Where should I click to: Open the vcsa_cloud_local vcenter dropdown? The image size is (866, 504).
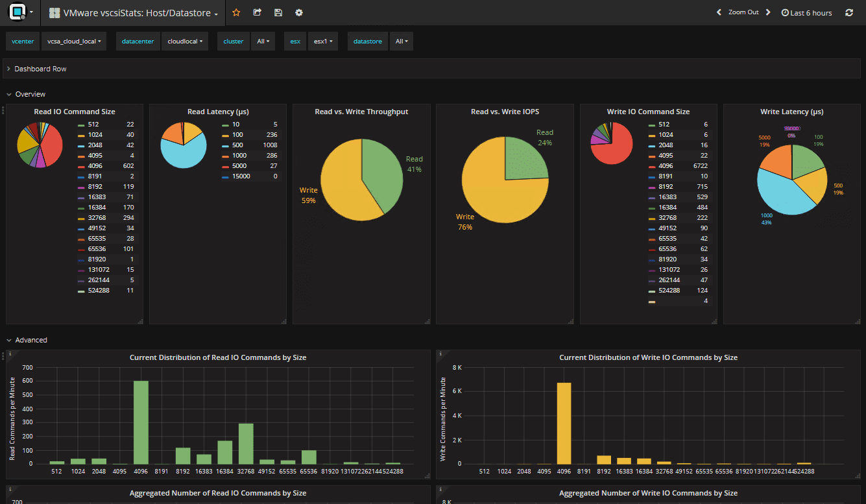pyautogui.click(x=73, y=40)
